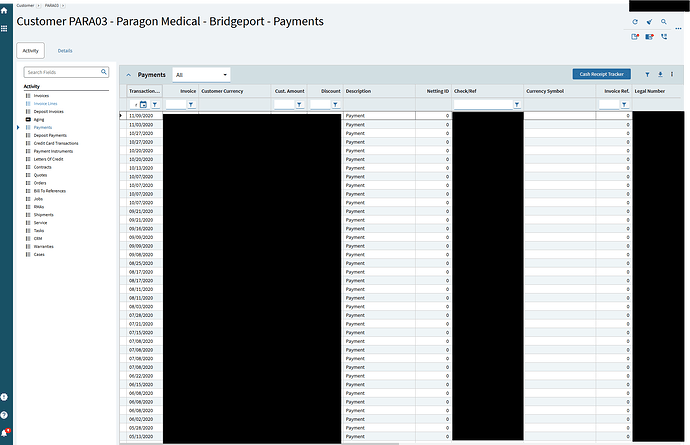Screen dimensions: 690x445
Task: Click the checkmark action icon next to refresh
Action: coord(649,22)
